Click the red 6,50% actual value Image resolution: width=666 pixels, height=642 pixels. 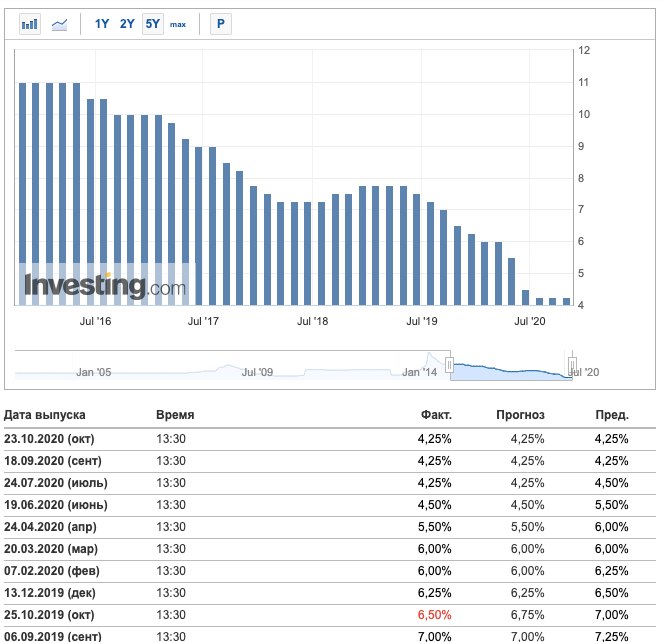point(435,615)
